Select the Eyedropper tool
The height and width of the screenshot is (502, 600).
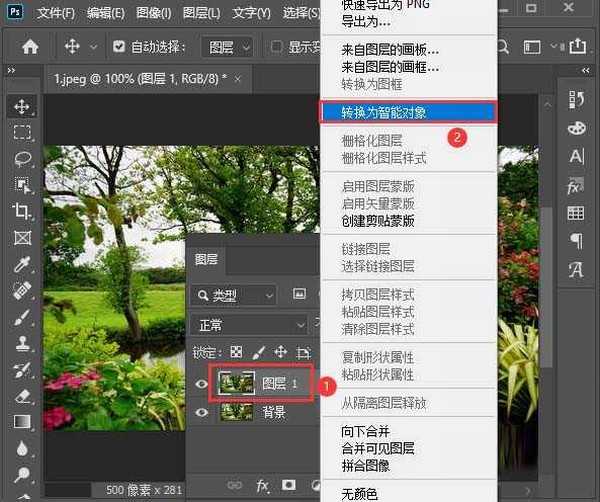click(x=22, y=264)
